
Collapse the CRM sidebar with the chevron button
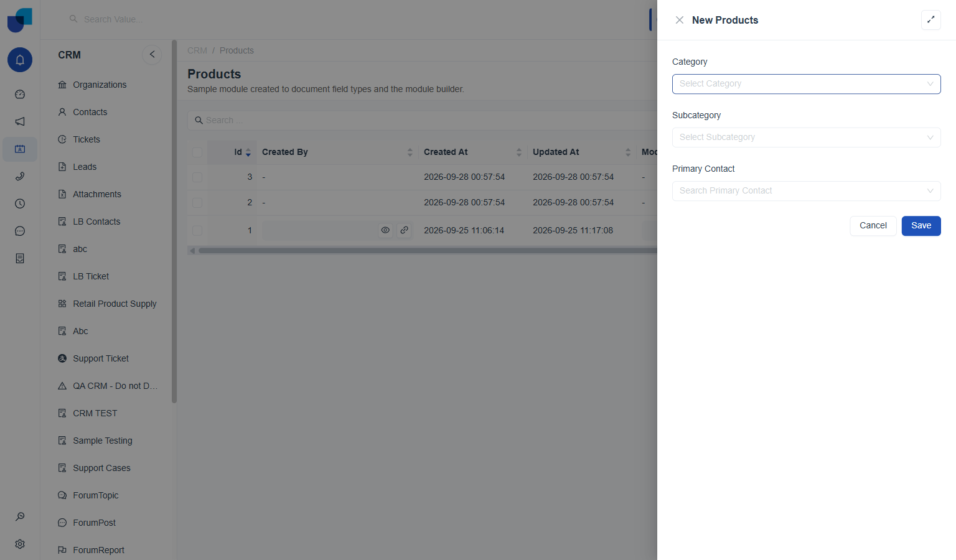pyautogui.click(x=152, y=55)
